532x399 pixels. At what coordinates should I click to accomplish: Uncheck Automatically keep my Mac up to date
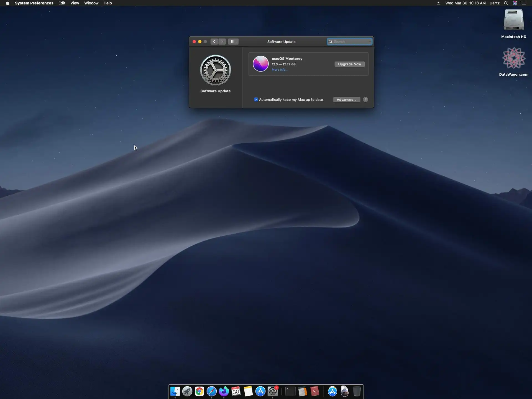click(256, 99)
